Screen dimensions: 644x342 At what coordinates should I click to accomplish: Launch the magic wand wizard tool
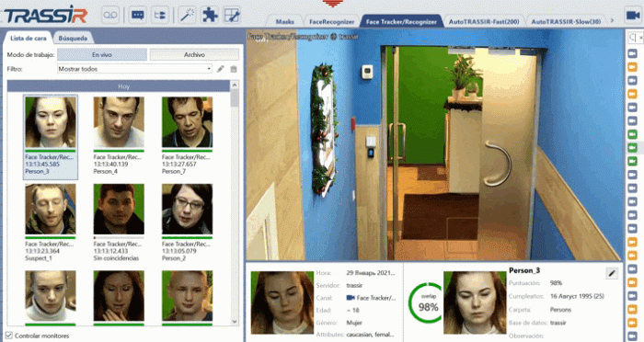(x=188, y=16)
